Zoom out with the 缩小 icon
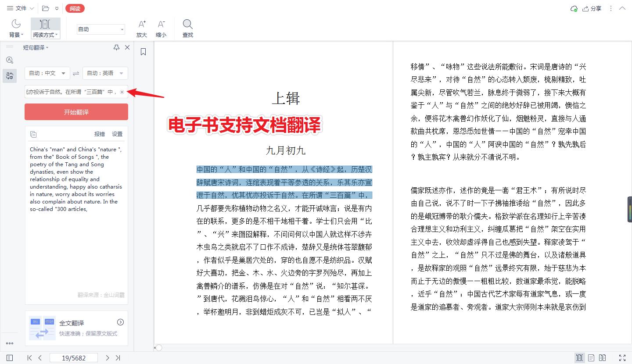 [x=161, y=25]
